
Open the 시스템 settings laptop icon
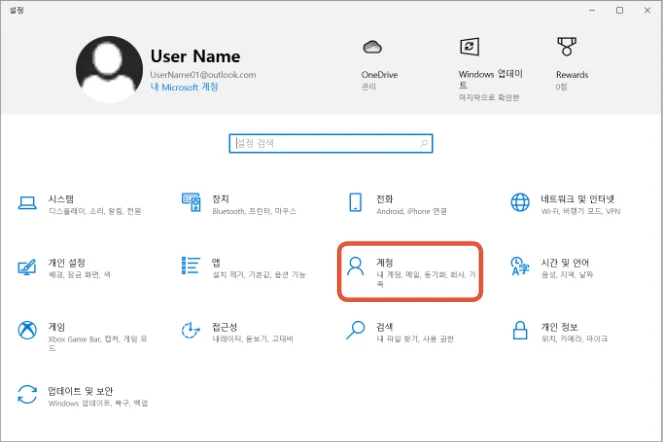tap(27, 203)
